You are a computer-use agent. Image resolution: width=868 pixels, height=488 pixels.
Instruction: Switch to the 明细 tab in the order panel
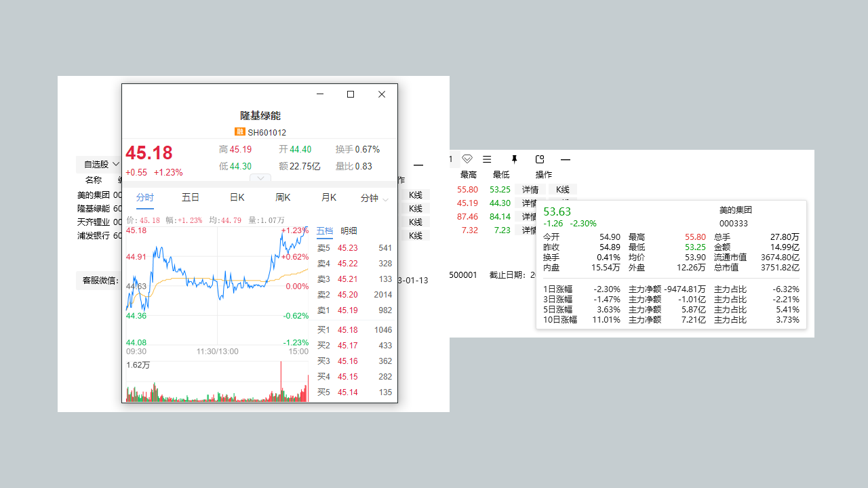[349, 230]
